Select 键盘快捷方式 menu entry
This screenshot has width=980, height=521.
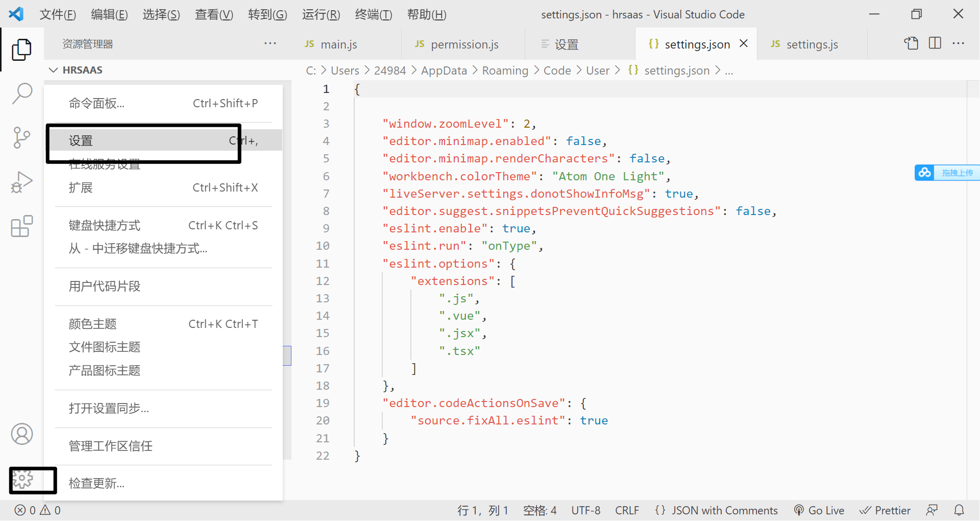coord(163,225)
